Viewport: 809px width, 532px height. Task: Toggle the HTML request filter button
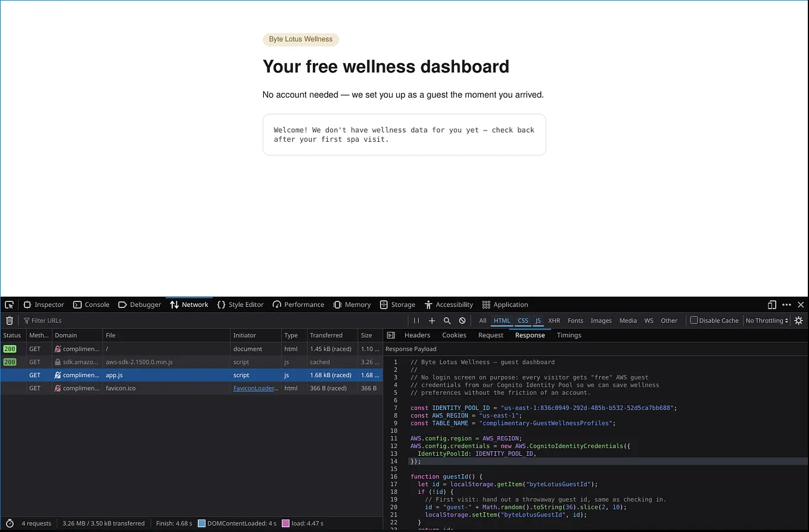(502, 321)
